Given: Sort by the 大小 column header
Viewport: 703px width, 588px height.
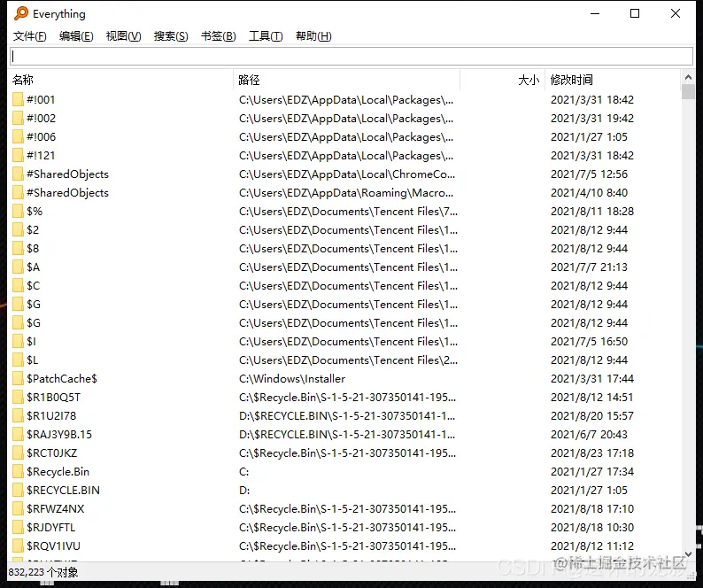Looking at the screenshot, I should (x=503, y=80).
